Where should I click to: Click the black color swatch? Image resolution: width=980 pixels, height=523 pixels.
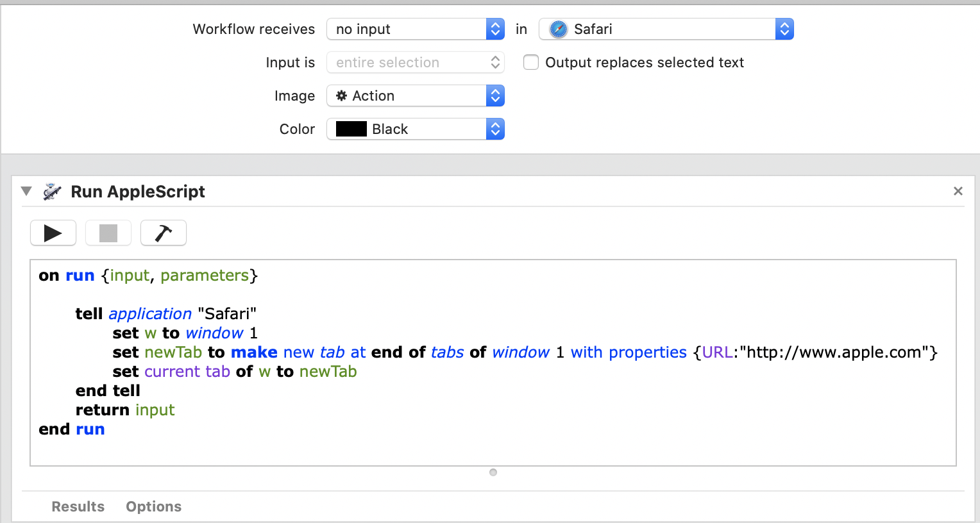click(x=351, y=129)
